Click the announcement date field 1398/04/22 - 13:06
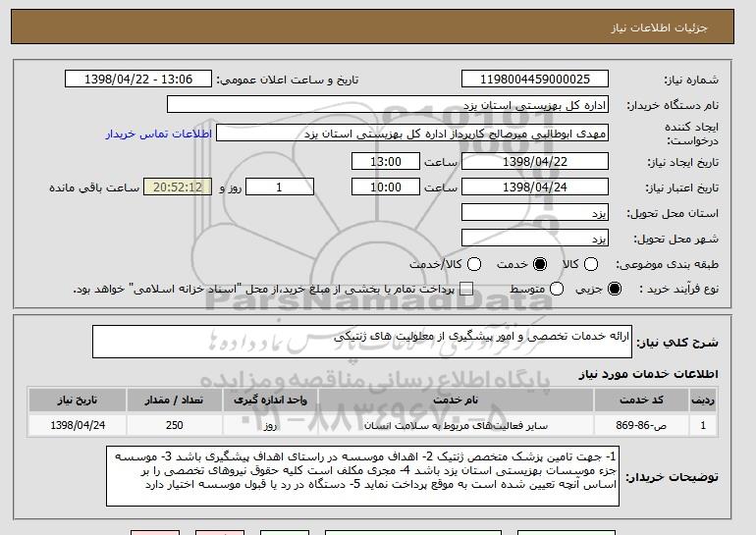This screenshot has width=756, height=535. point(138,80)
